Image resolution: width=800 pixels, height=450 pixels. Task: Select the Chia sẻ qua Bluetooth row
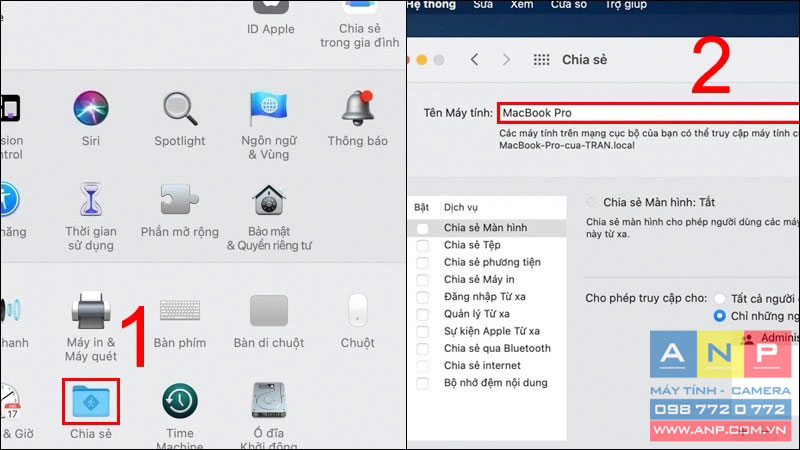[x=487, y=348]
